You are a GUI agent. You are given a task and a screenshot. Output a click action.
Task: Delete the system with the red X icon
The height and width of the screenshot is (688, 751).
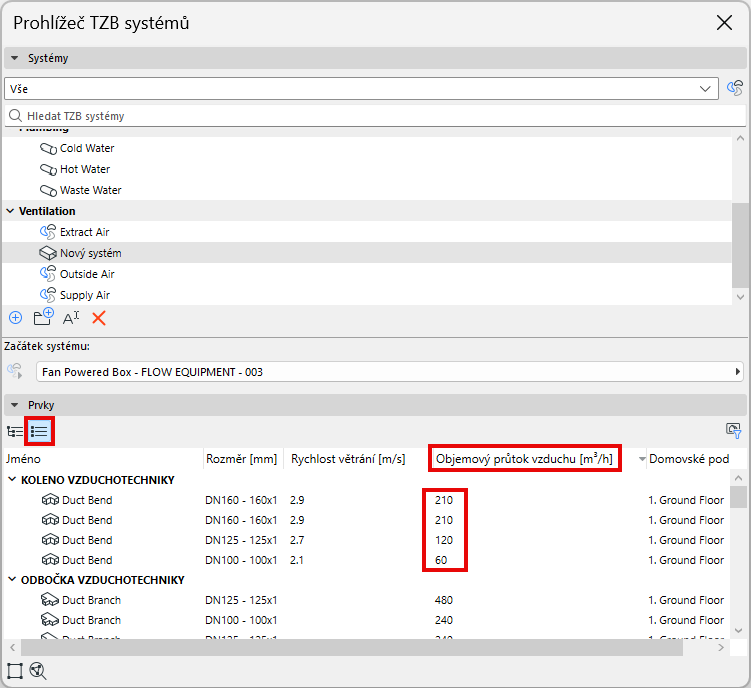[99, 318]
